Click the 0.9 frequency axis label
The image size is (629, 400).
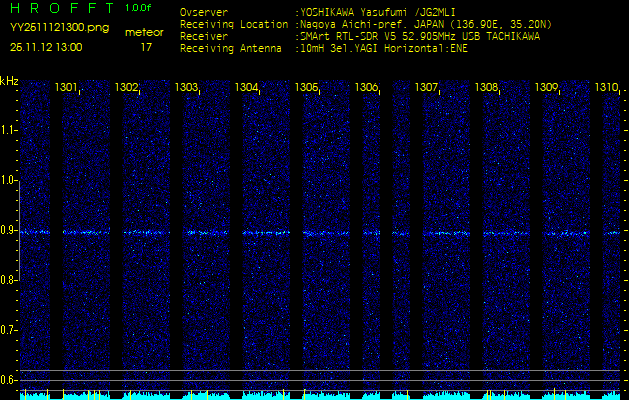tap(10, 230)
